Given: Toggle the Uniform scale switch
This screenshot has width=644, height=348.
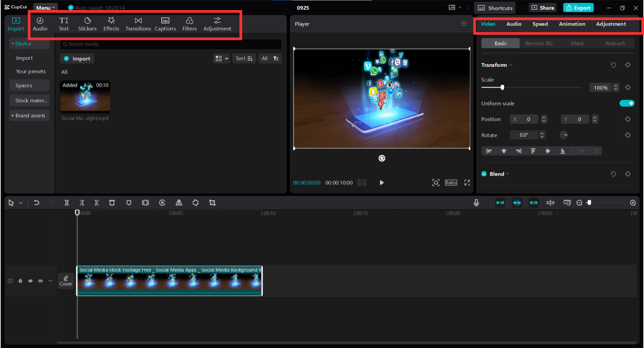Looking at the screenshot, I should click(627, 103).
